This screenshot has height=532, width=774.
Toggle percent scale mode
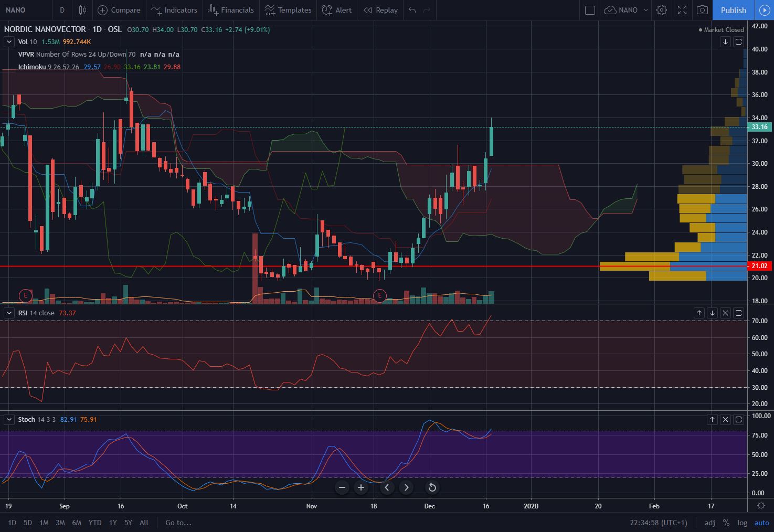click(726, 523)
